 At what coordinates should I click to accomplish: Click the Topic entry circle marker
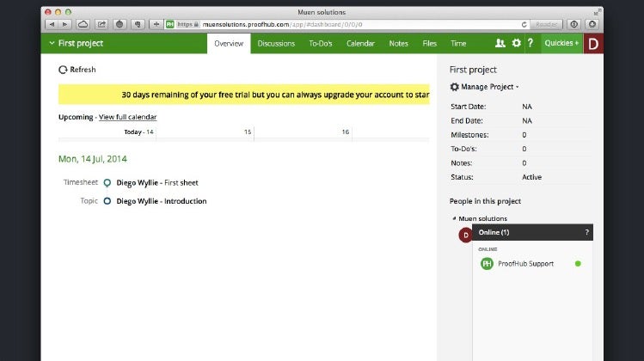(x=107, y=201)
